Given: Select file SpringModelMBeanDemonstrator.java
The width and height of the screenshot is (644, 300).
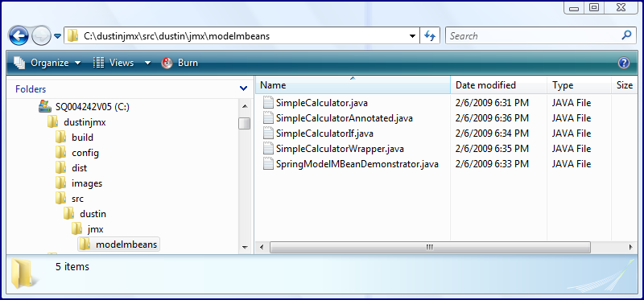Looking at the screenshot, I should point(357,164).
